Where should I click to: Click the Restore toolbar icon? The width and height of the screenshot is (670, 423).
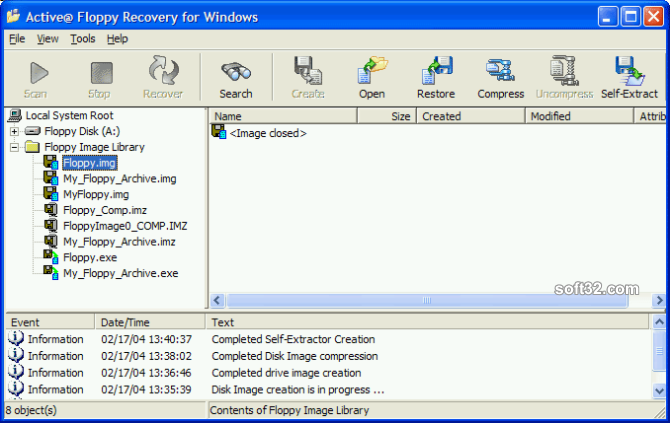(436, 70)
